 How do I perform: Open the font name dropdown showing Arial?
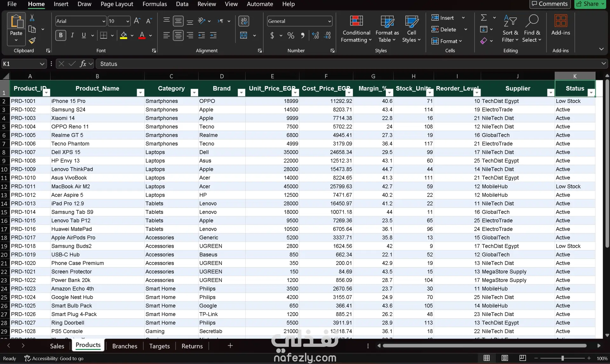coord(104,21)
